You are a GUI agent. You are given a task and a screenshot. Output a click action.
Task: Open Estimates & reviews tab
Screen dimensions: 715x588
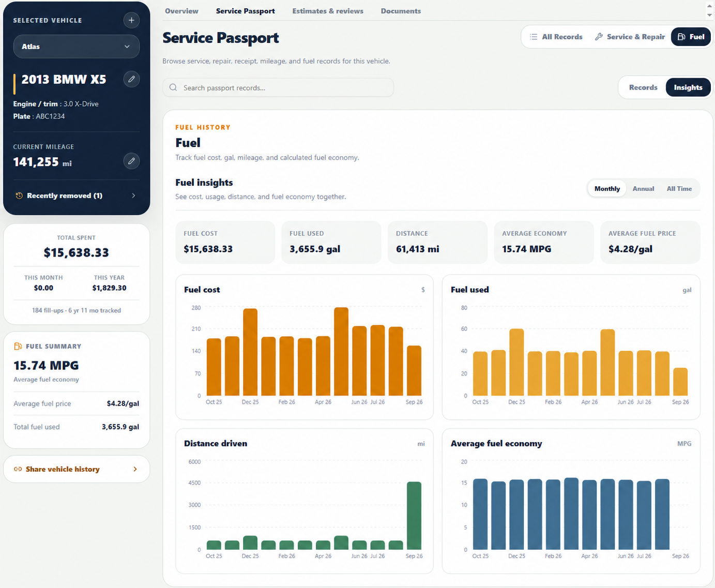click(328, 11)
